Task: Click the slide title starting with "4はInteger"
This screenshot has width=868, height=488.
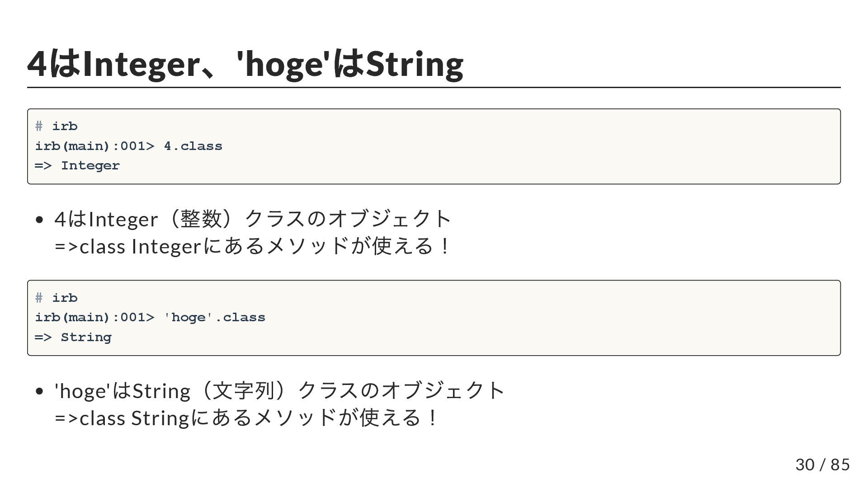Action: click(245, 64)
